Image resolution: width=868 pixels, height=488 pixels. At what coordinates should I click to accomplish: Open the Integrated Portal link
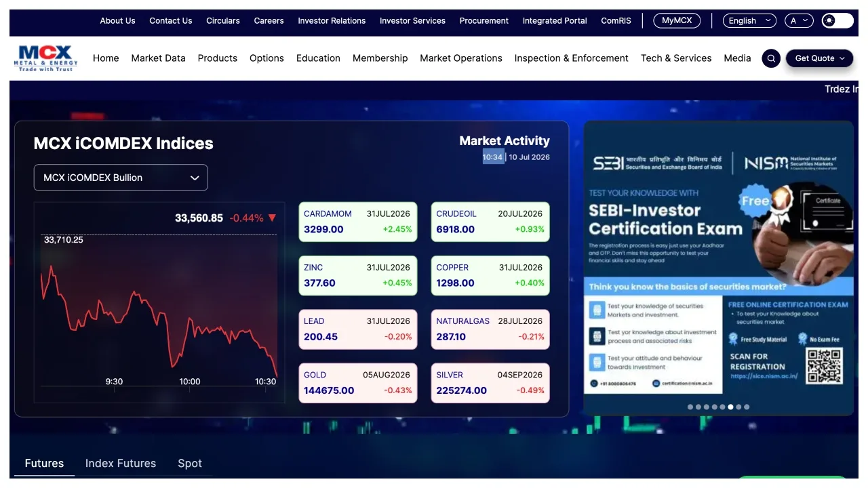pyautogui.click(x=555, y=21)
